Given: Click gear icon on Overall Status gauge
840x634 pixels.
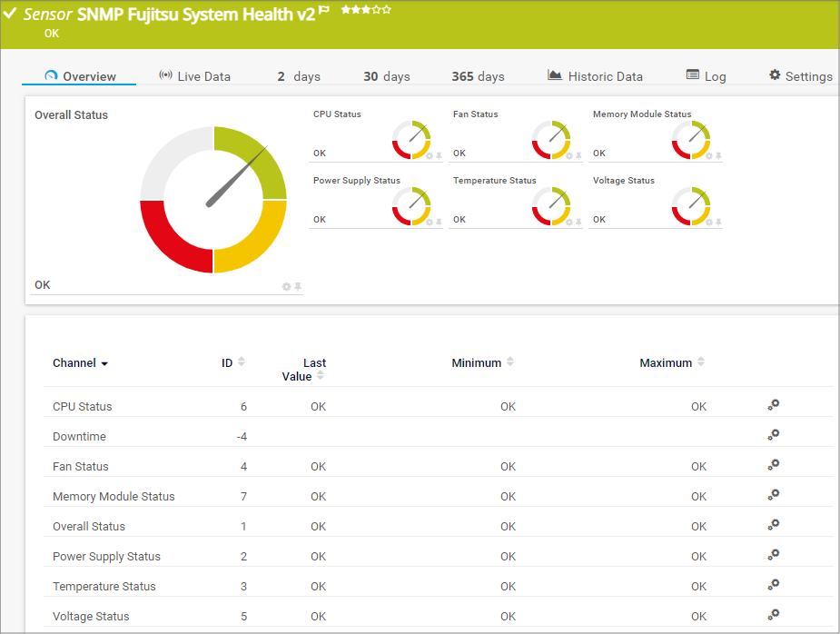Looking at the screenshot, I should point(287,287).
